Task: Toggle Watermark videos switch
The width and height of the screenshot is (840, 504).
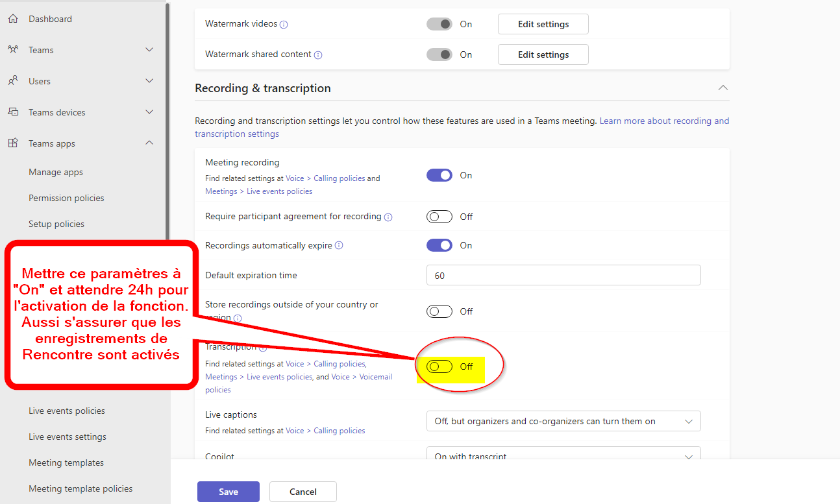Action: coord(439,24)
